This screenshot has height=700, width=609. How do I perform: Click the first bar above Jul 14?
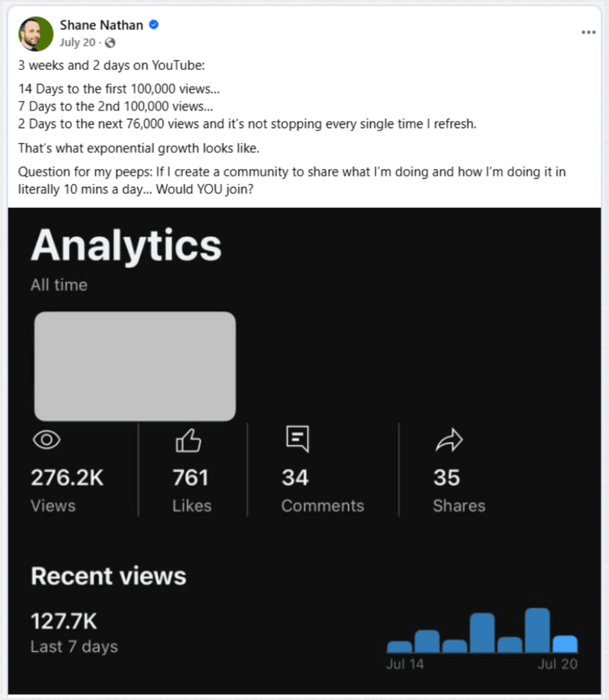click(399, 647)
